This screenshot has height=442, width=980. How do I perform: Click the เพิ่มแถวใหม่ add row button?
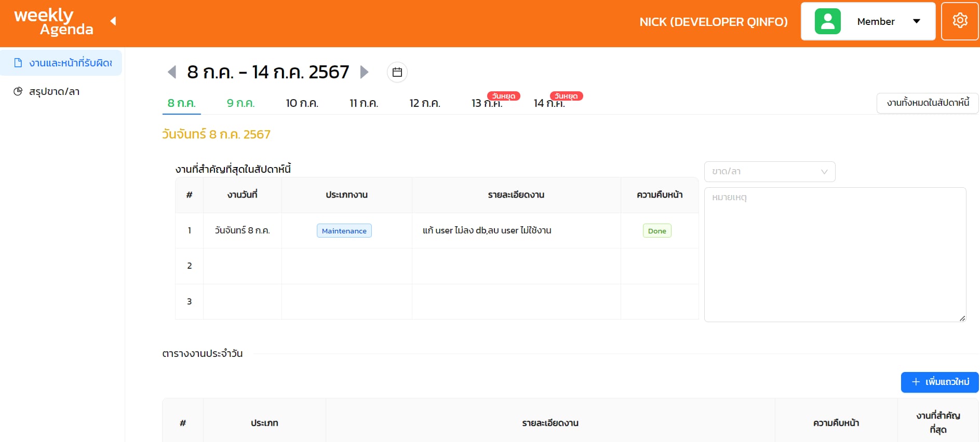939,382
